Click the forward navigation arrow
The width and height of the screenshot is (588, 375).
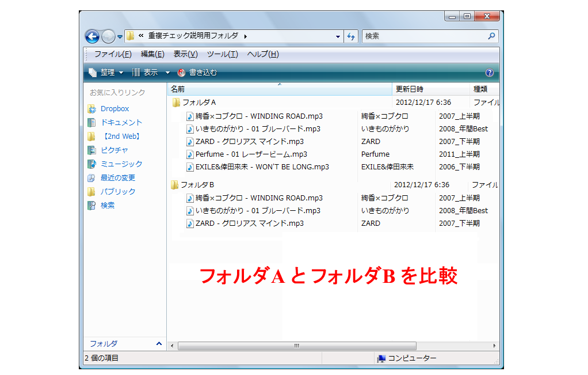pyautogui.click(x=108, y=36)
